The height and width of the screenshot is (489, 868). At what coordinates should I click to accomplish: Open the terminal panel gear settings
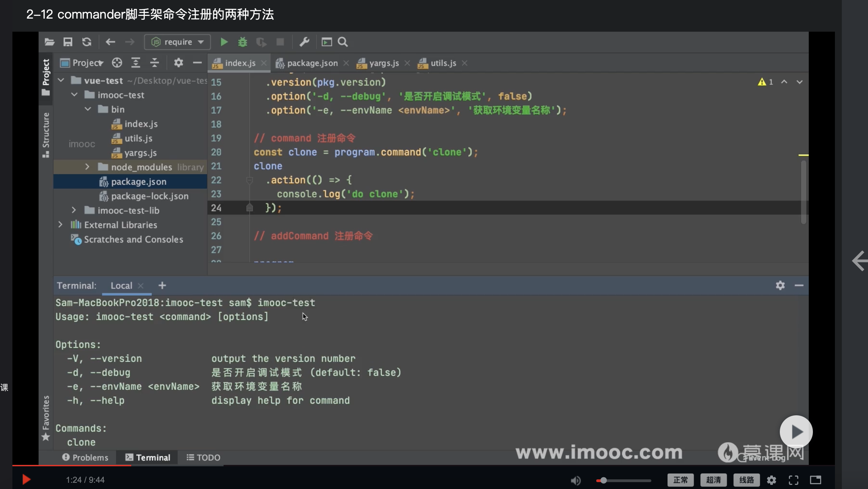[x=780, y=285]
